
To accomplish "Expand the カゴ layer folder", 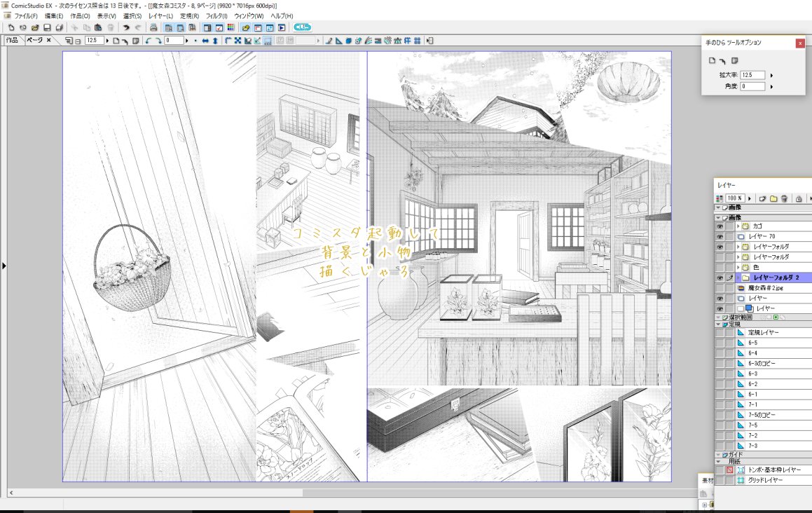I will pyautogui.click(x=738, y=226).
